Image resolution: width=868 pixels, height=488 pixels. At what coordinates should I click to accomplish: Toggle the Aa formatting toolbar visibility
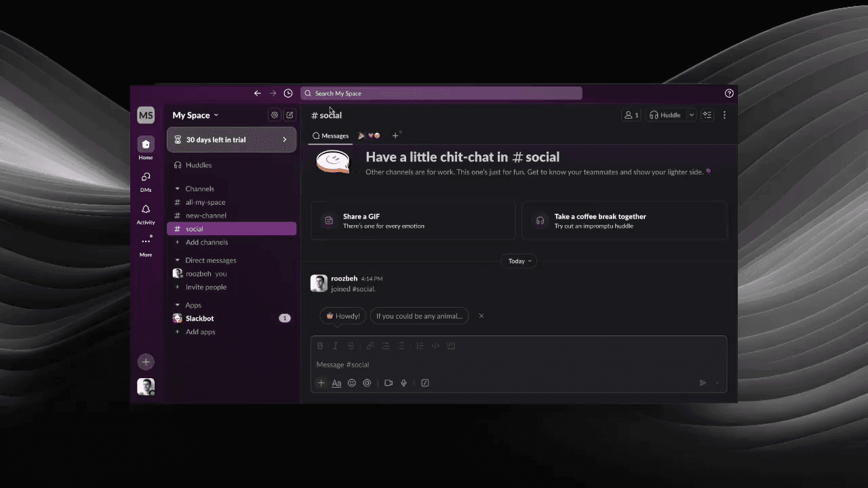click(336, 383)
